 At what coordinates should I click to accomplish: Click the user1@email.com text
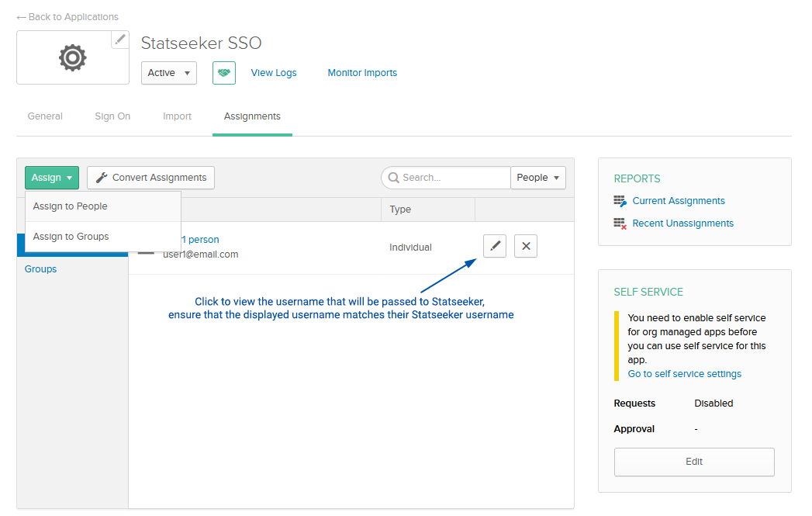pyautogui.click(x=200, y=255)
